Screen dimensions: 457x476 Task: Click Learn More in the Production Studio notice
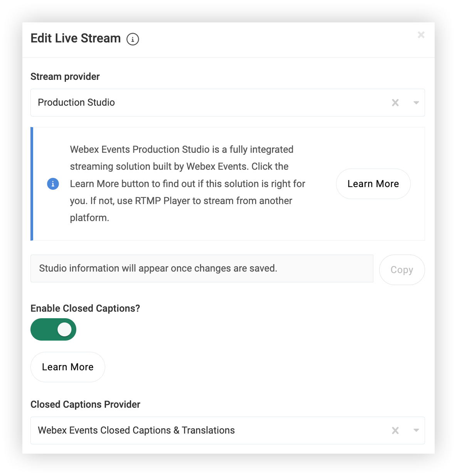(373, 184)
